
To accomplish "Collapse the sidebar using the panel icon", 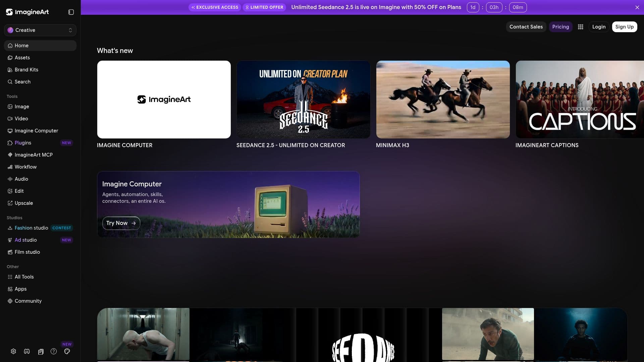I will click(71, 12).
